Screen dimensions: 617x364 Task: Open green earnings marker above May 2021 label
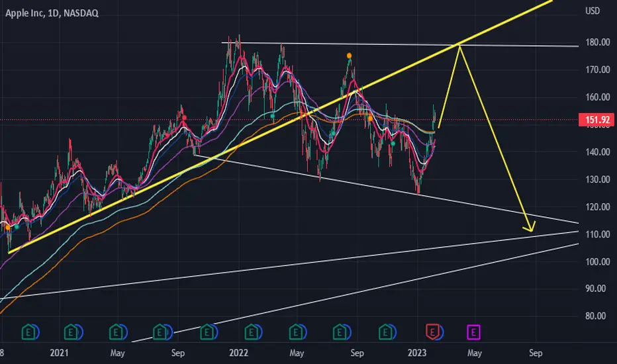[x=116, y=332]
